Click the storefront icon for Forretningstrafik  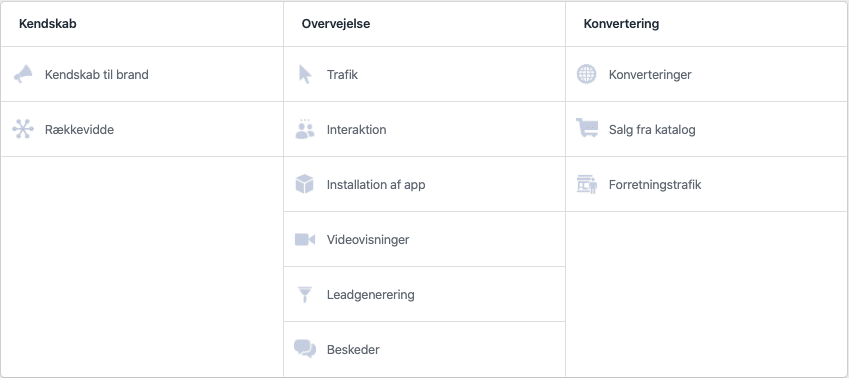587,185
